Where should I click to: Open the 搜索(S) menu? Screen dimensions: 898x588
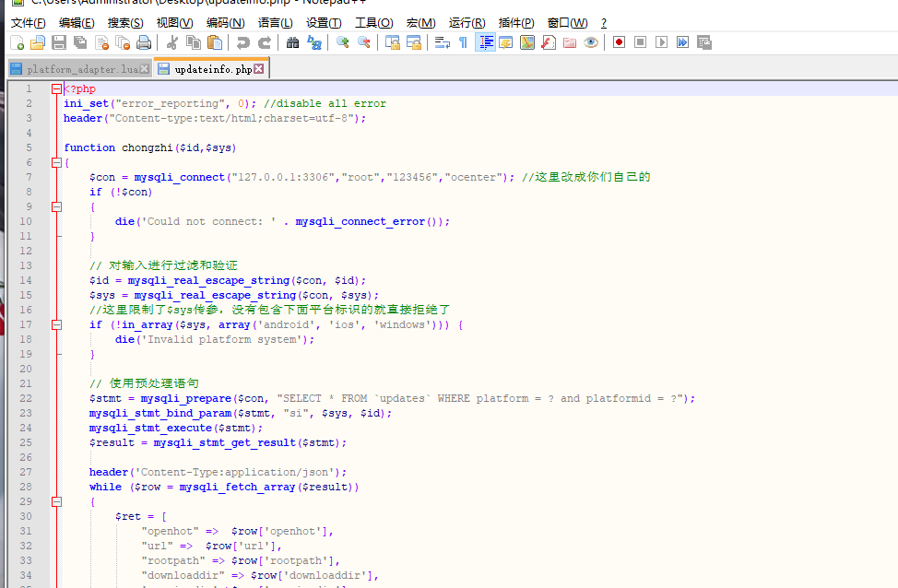tap(125, 23)
